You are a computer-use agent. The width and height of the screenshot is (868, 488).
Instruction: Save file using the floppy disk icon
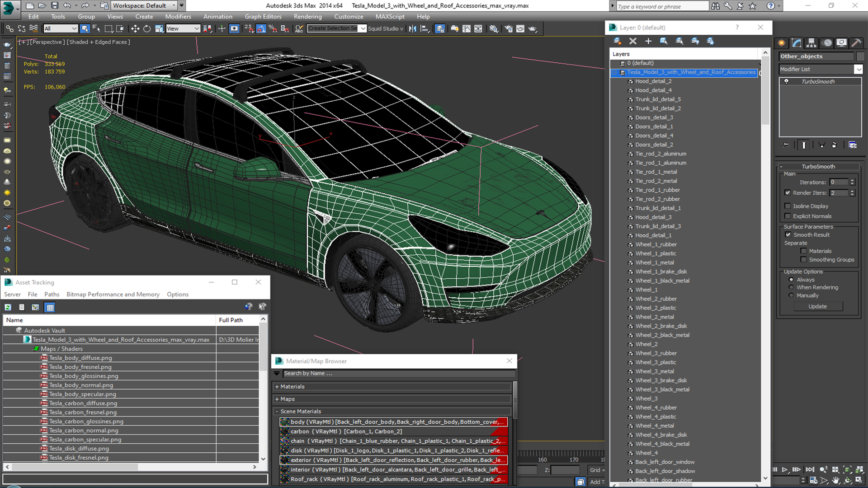click(x=55, y=5)
